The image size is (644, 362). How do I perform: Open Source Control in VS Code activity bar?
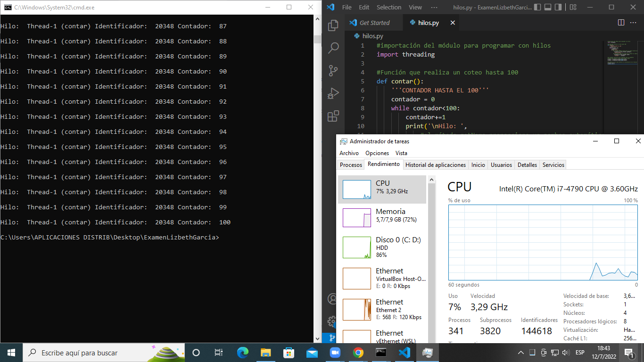click(333, 70)
